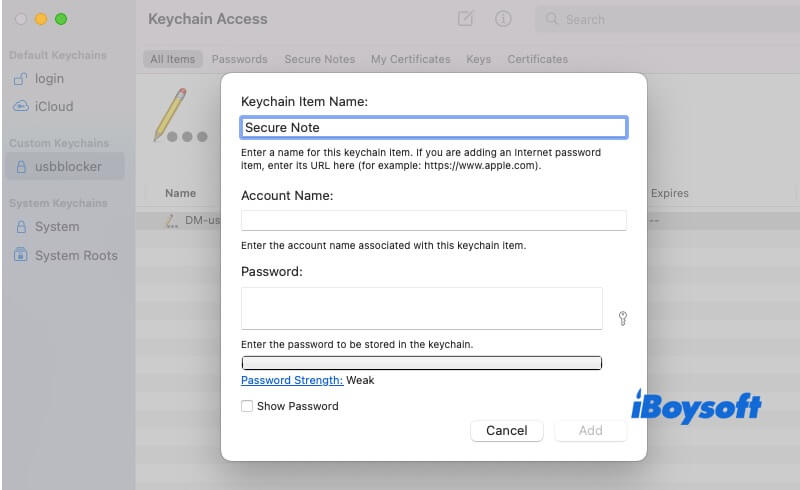Click the compose new item icon

pos(465,19)
